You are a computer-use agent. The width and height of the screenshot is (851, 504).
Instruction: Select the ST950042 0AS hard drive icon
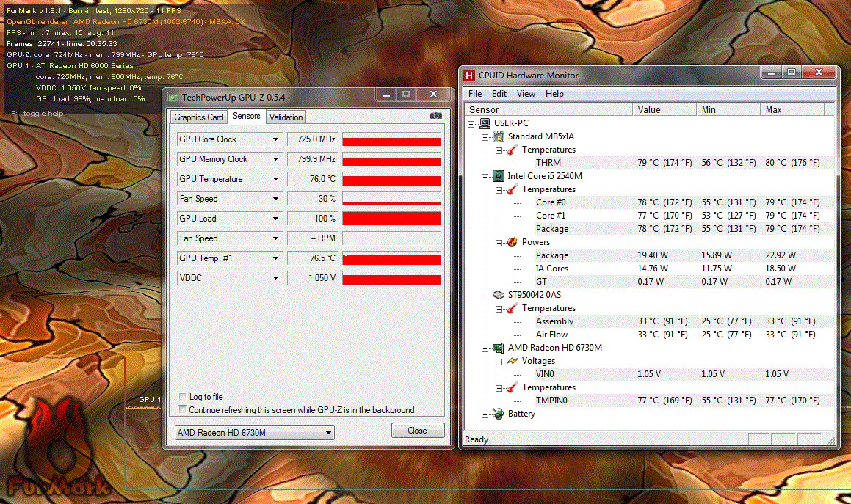499,295
